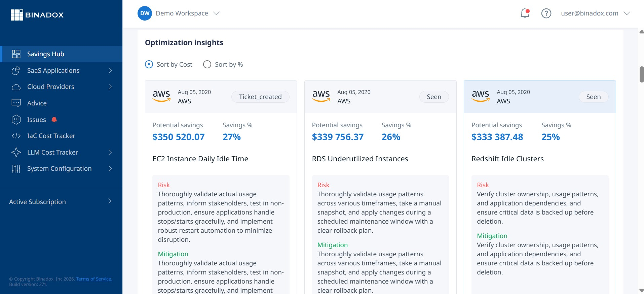This screenshot has height=294, width=644.
Task: Select the Sort by Cost radio button
Action: point(149,64)
